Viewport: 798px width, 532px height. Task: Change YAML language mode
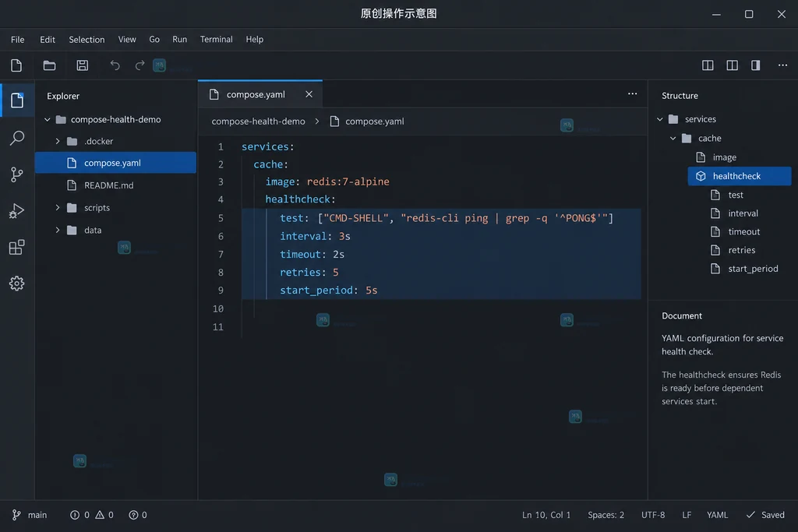(x=717, y=515)
